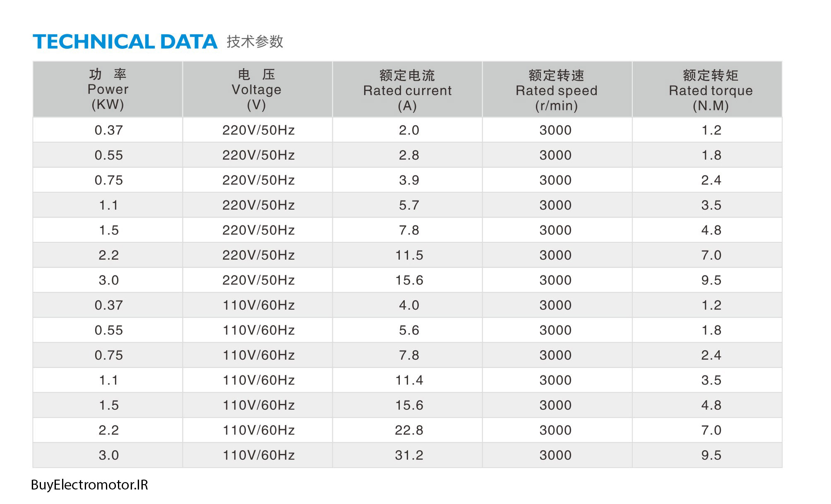Click rated current value 11.5

409,255
